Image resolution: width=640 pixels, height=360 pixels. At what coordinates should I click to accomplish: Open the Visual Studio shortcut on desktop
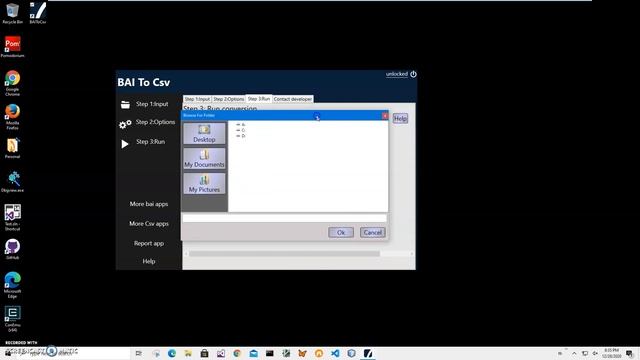coord(12,218)
